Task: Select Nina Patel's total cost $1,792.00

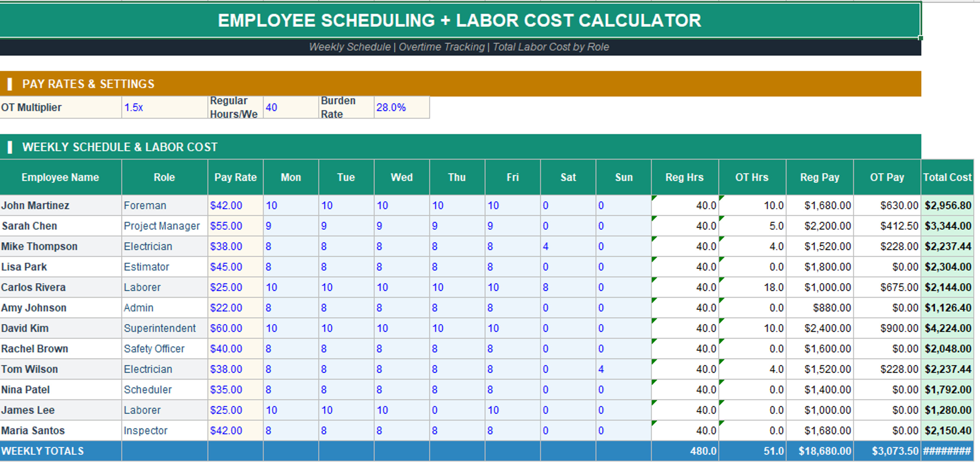Action: 947,390
